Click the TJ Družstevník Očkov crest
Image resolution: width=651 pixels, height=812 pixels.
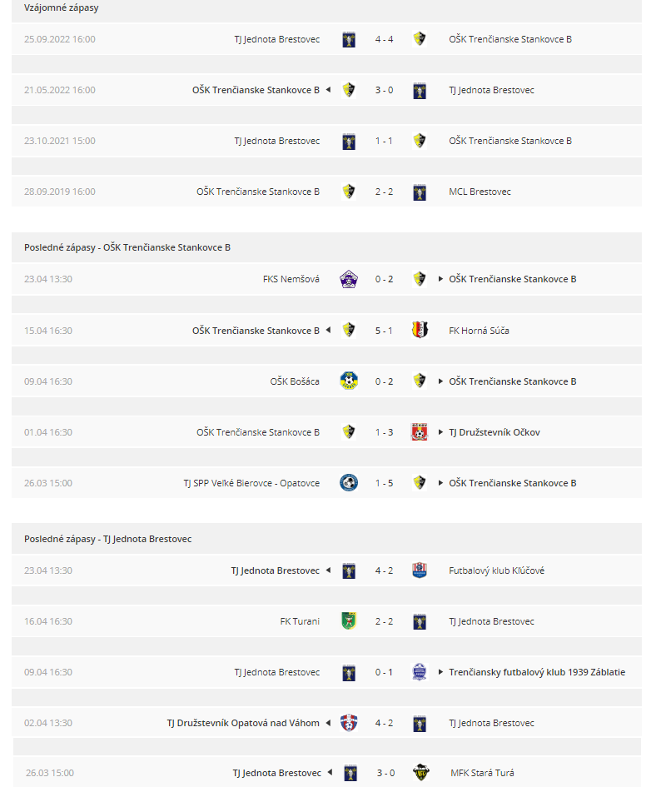pos(420,431)
